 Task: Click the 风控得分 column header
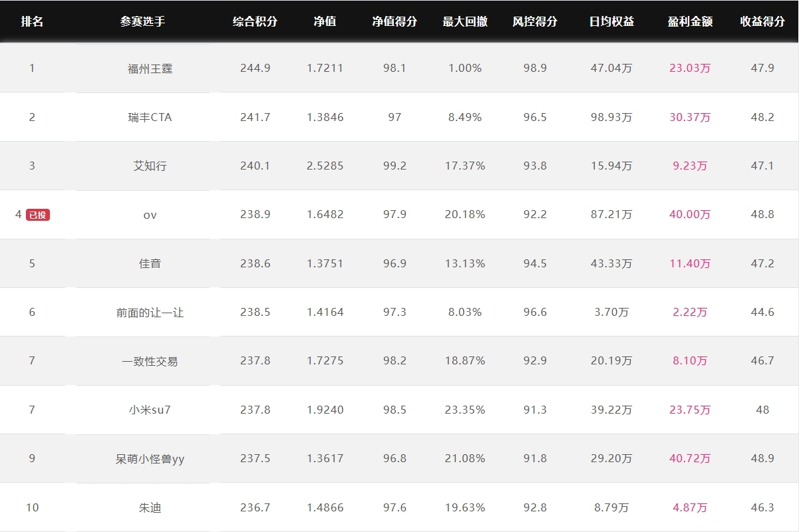coord(535,21)
